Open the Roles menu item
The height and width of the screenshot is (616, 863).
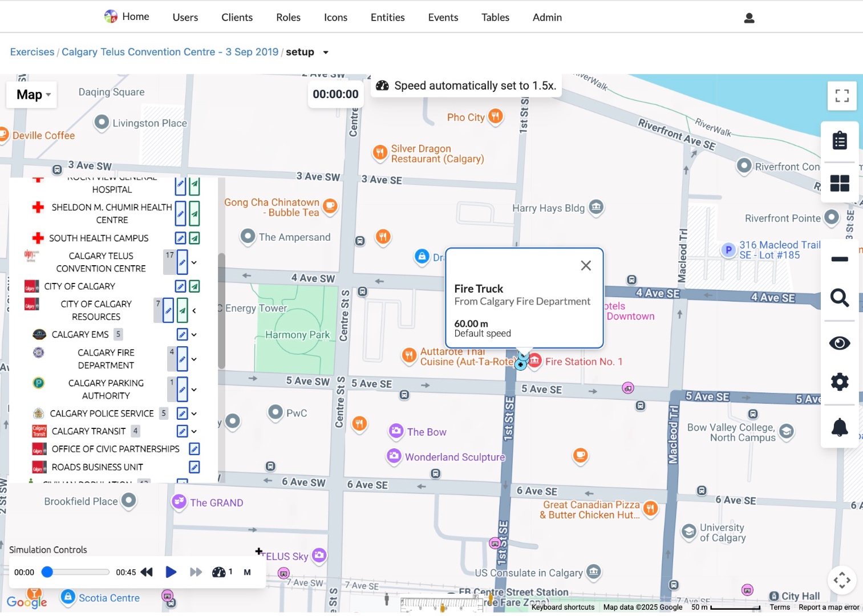pyautogui.click(x=288, y=17)
